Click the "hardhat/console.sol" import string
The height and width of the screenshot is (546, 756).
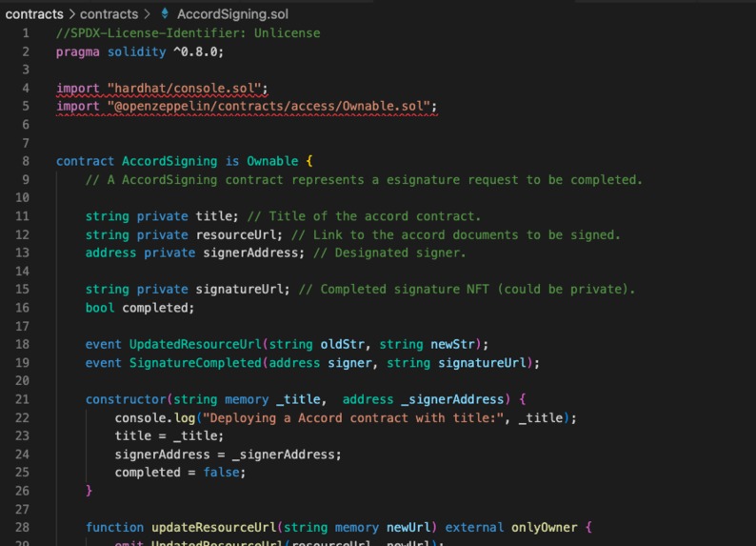pos(184,89)
